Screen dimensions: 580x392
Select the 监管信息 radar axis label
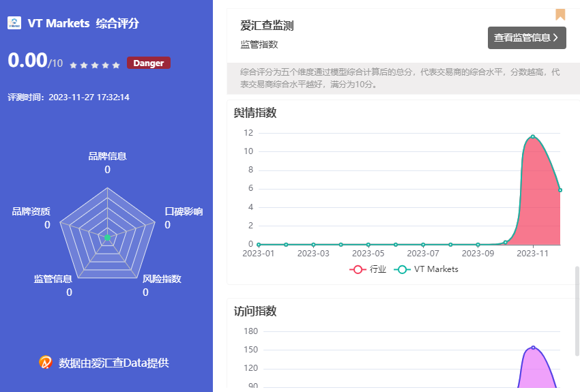click(53, 279)
